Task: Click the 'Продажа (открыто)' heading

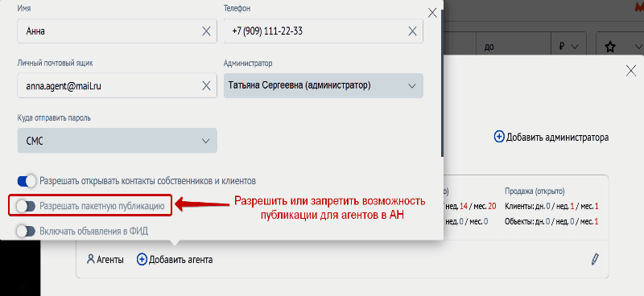Action: click(x=535, y=191)
